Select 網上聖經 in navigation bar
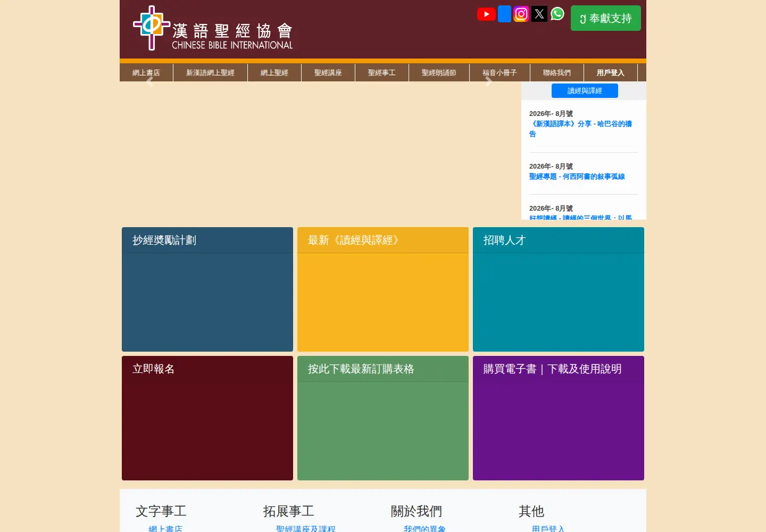The image size is (766, 532). [274, 73]
